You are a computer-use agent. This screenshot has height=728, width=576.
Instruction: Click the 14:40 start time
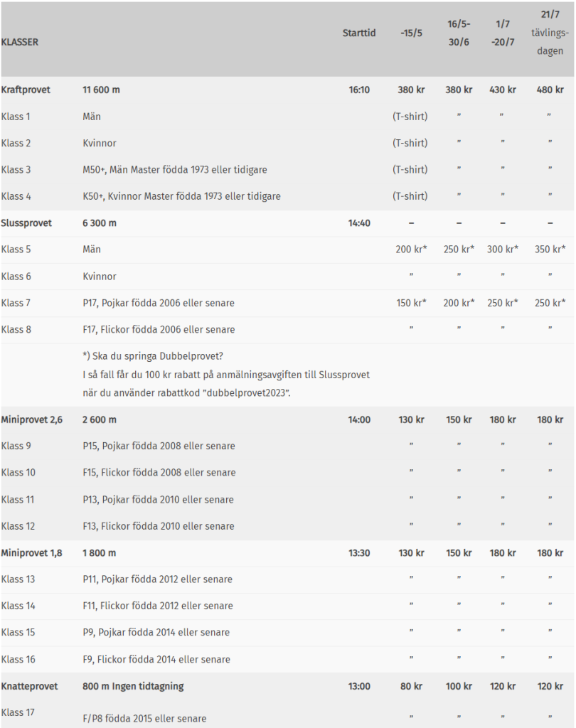pyautogui.click(x=359, y=223)
